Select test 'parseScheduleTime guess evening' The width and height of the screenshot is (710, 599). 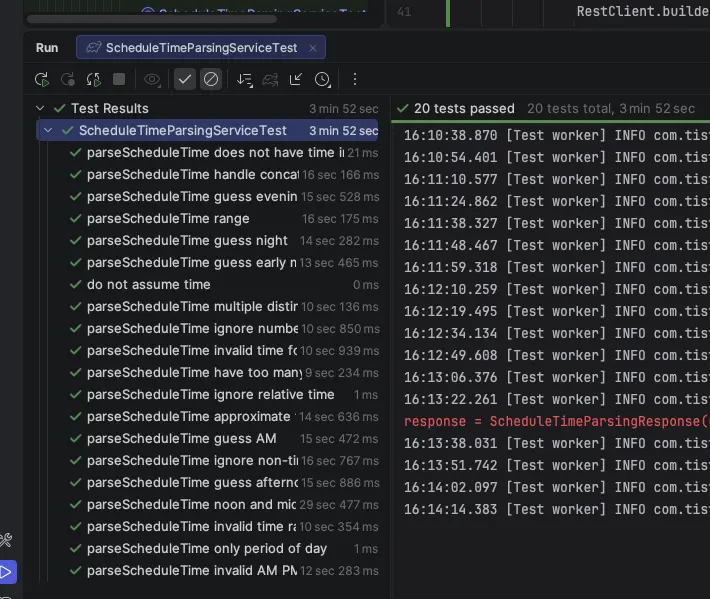(x=225, y=196)
